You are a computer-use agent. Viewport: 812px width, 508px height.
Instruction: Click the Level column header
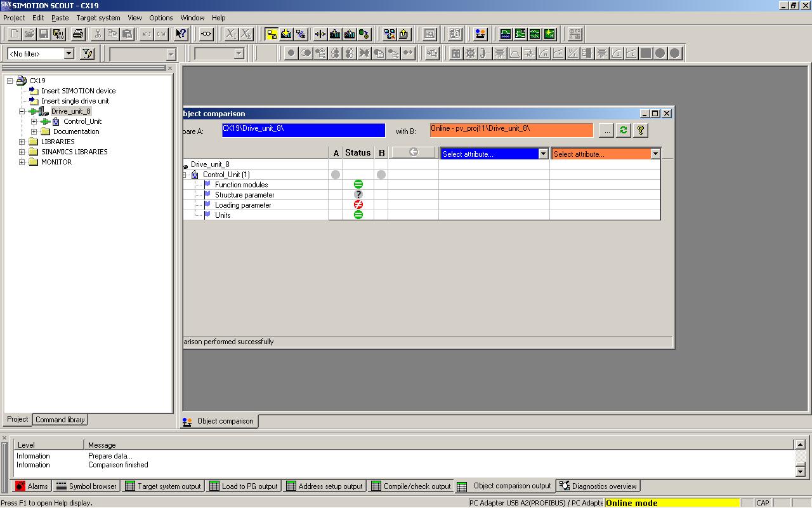[49, 445]
